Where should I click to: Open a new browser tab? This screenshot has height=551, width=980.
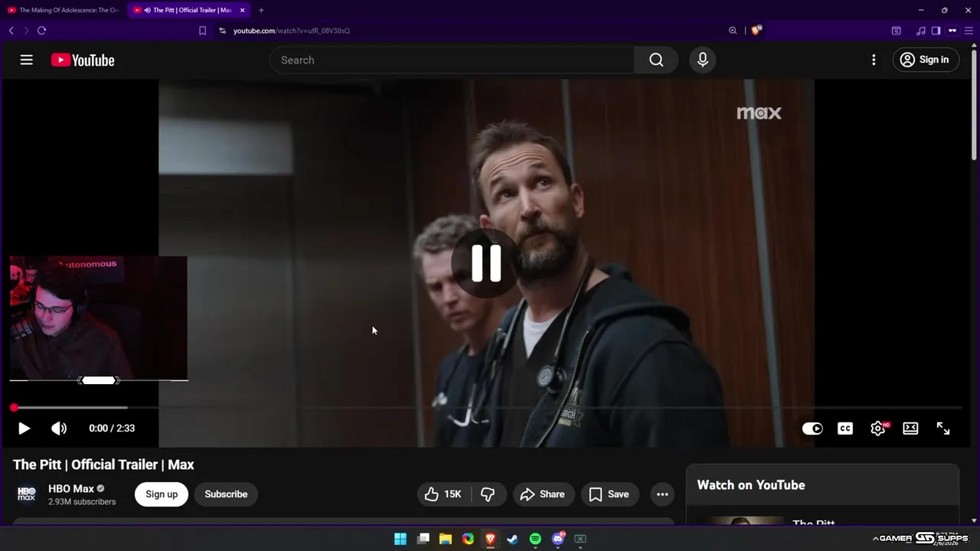[261, 10]
